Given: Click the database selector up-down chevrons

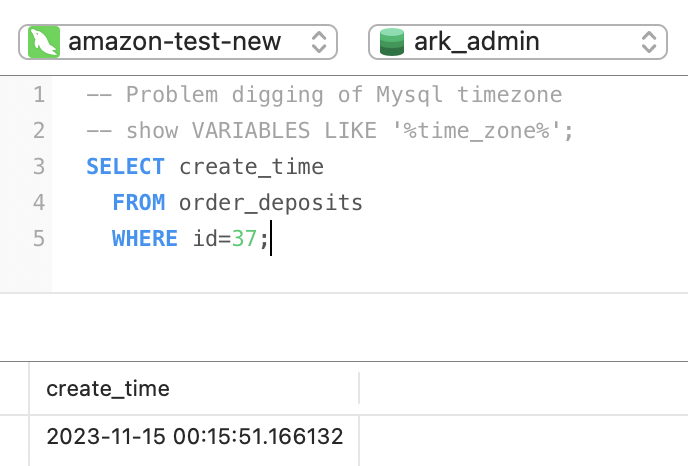Looking at the screenshot, I should [x=649, y=42].
